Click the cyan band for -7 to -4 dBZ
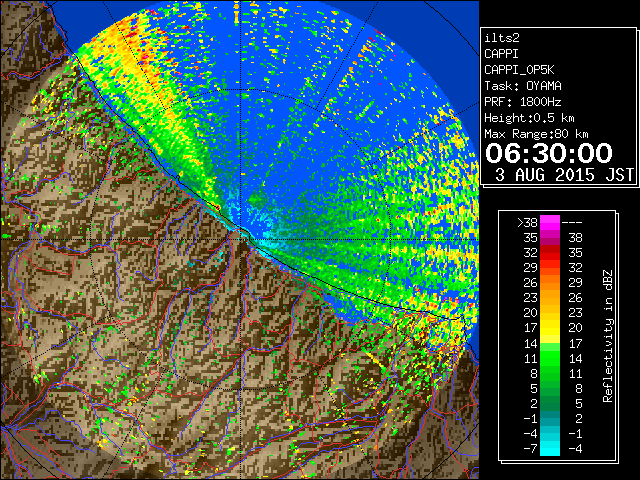This screenshot has height=480, width=640. click(550, 448)
